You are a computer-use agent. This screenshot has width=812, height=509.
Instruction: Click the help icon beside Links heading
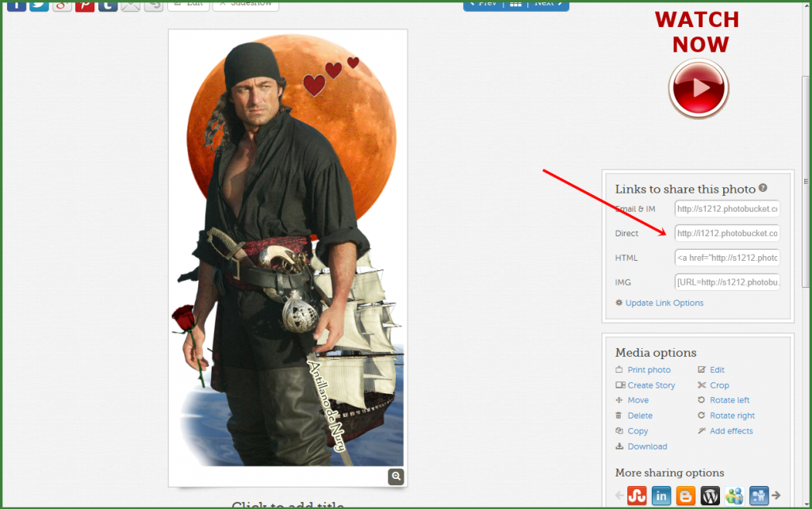(x=763, y=188)
